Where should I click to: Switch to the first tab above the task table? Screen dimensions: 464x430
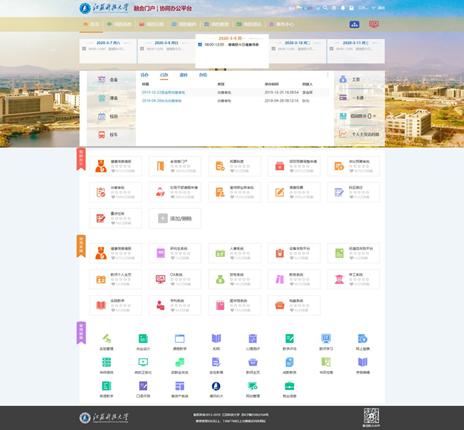coord(144,75)
